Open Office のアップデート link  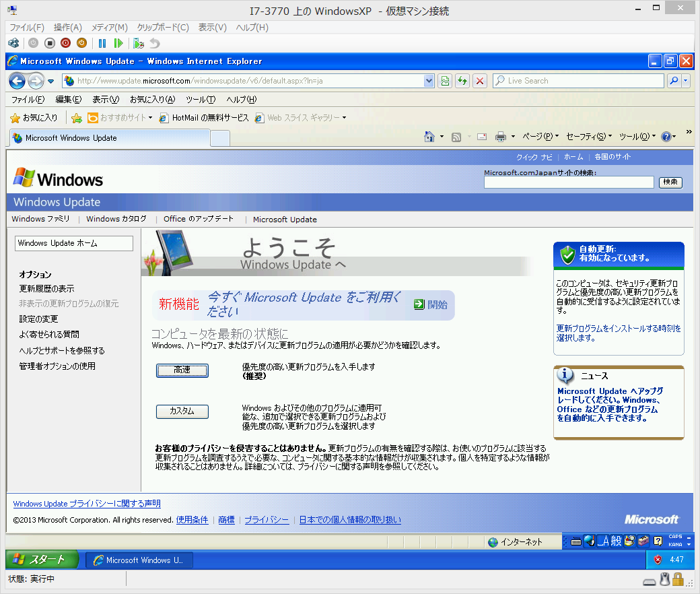198,219
